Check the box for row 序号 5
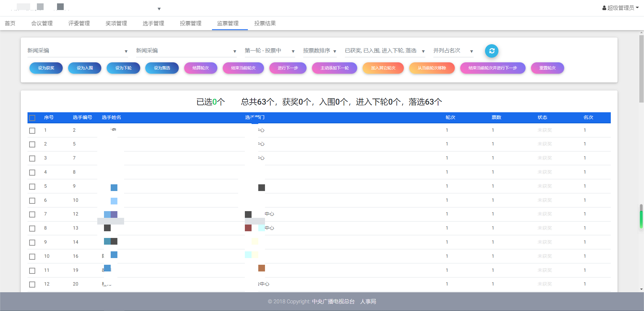Image resolution: width=644 pixels, height=311 pixels. (32, 187)
